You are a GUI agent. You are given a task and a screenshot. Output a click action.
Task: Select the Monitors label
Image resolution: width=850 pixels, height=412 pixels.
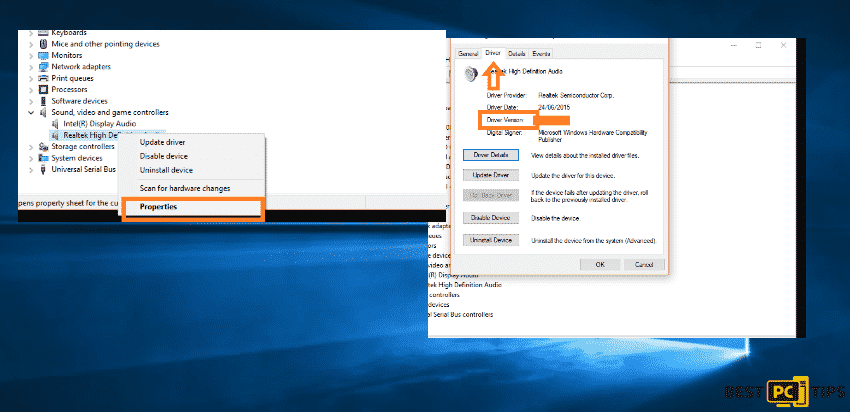pos(67,55)
